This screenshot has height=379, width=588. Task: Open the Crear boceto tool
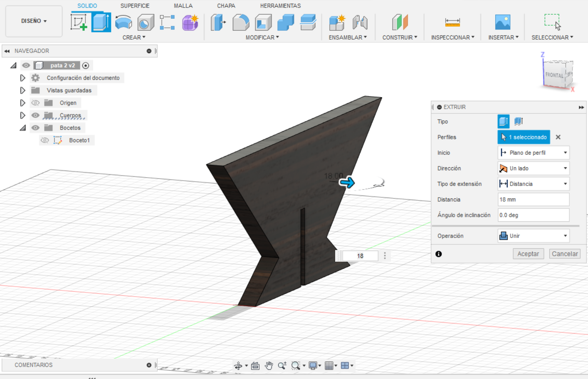(x=79, y=22)
